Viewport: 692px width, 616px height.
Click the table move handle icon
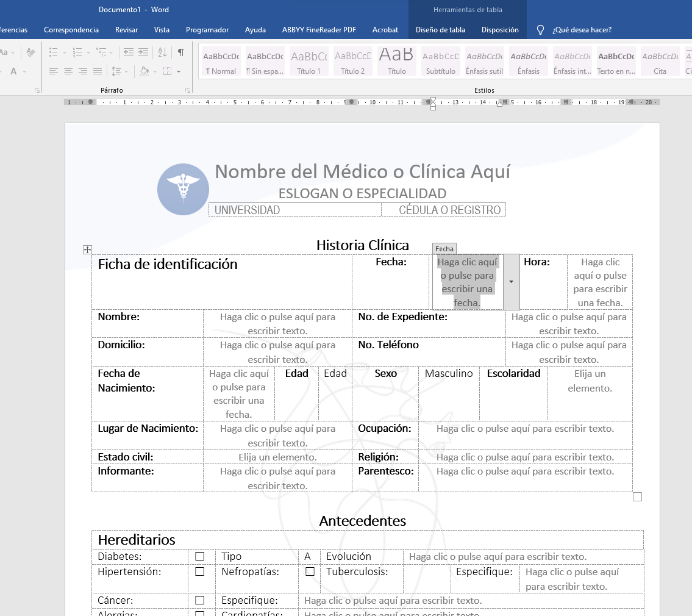point(87,249)
